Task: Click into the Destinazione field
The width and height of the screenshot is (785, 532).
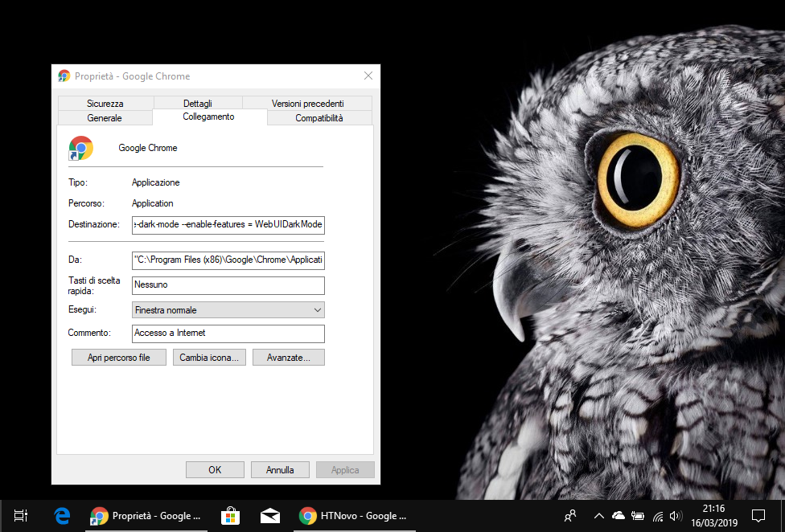Action: click(x=228, y=224)
